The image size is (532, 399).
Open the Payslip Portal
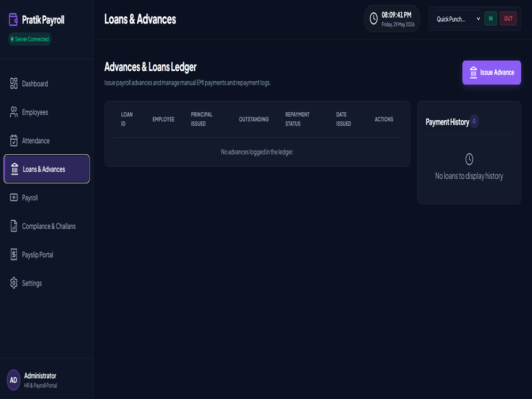(x=46, y=254)
